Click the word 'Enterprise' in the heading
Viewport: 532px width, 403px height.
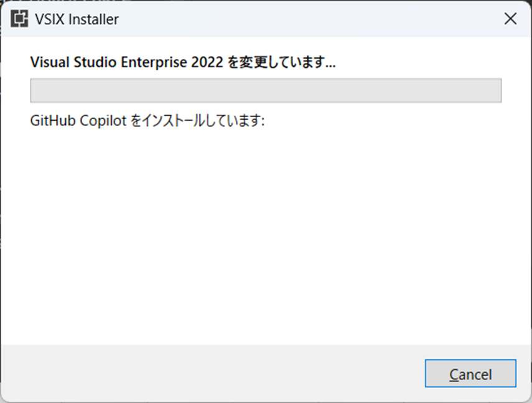pos(154,62)
